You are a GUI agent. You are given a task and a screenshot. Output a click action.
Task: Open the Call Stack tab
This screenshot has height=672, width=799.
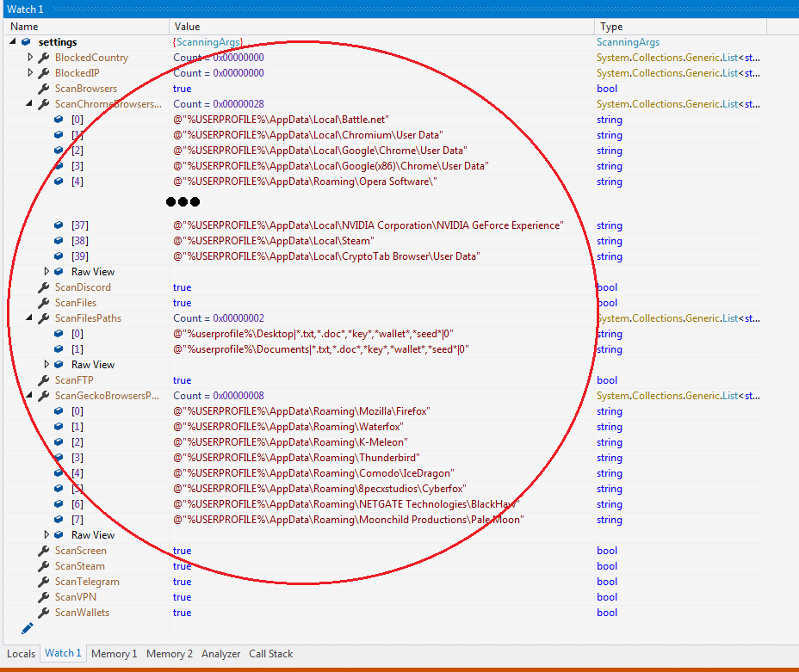(270, 654)
